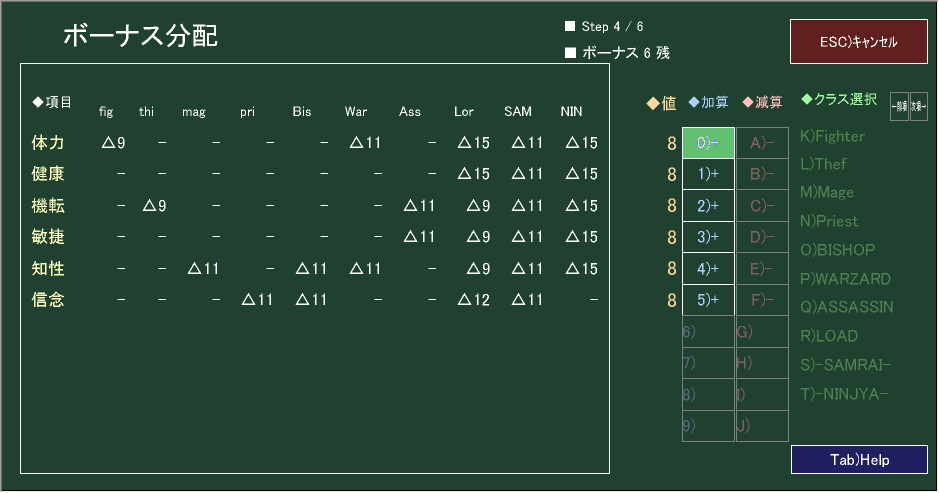
Task: Click the ESC)キャンセル cancel button
Action: point(858,43)
